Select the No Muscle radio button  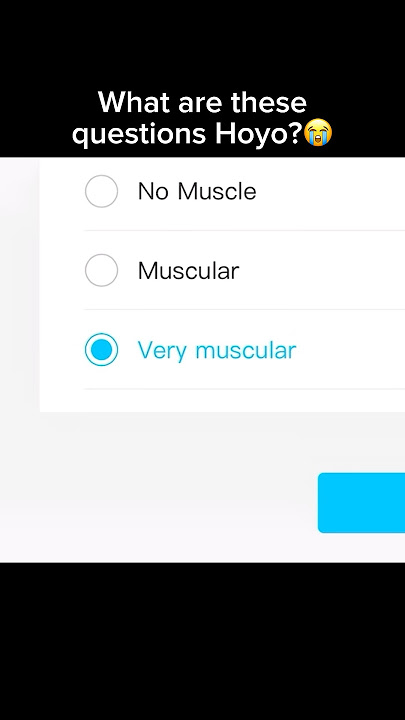(101, 191)
